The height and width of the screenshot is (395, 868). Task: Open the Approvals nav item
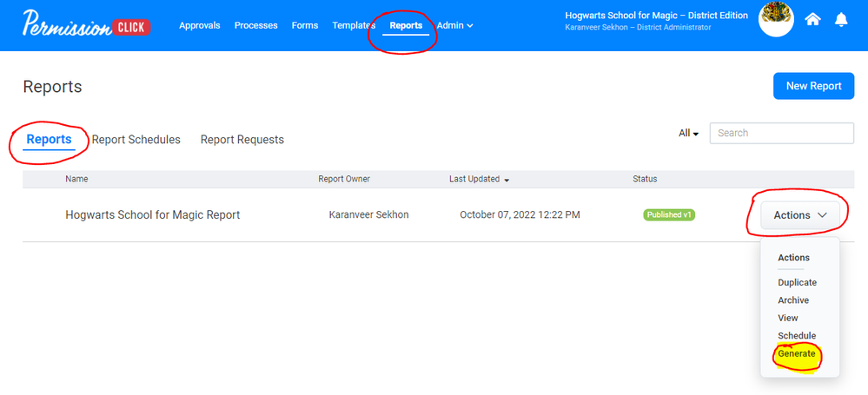(200, 25)
